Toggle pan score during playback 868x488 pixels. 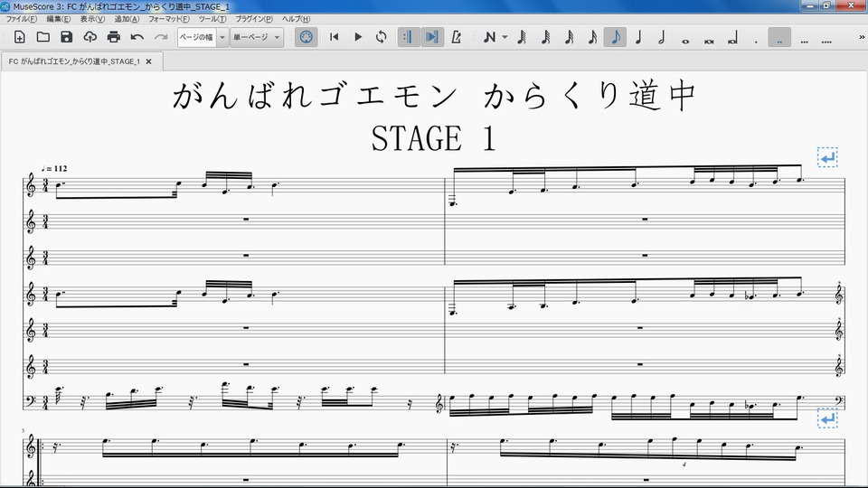pos(432,37)
